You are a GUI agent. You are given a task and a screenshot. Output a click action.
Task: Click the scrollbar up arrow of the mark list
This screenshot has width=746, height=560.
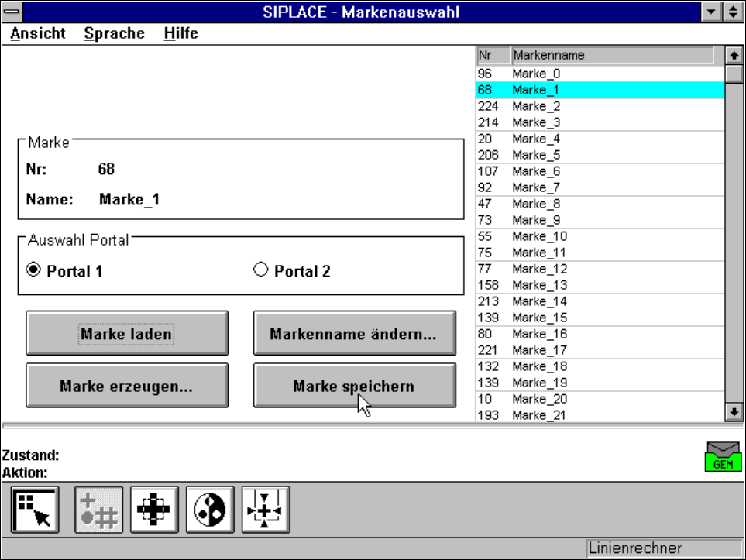734,56
